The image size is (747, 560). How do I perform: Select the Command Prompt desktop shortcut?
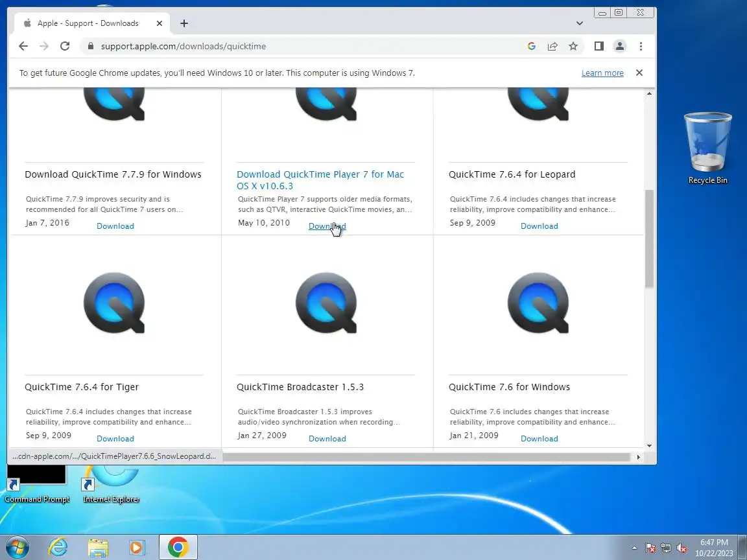pos(37,485)
